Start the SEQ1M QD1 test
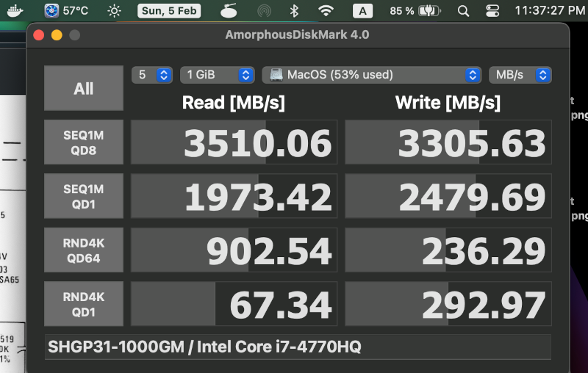This screenshot has width=588, height=373. 84,196
